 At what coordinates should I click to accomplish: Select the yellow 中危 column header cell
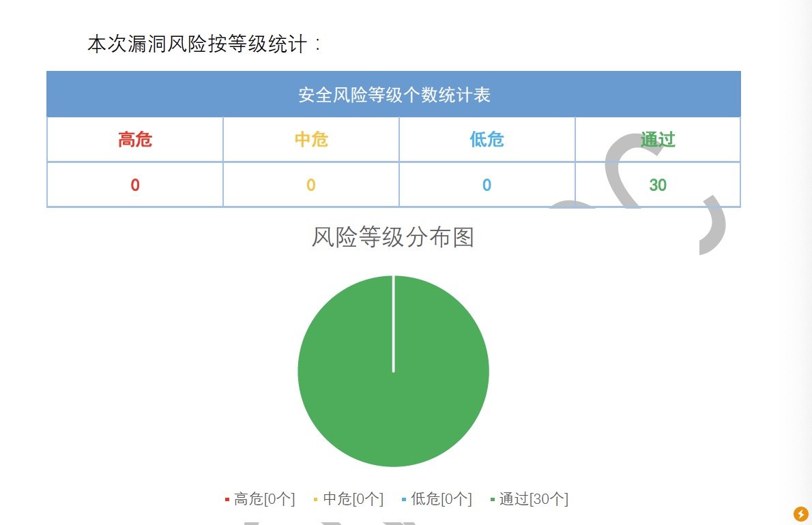[x=311, y=140]
